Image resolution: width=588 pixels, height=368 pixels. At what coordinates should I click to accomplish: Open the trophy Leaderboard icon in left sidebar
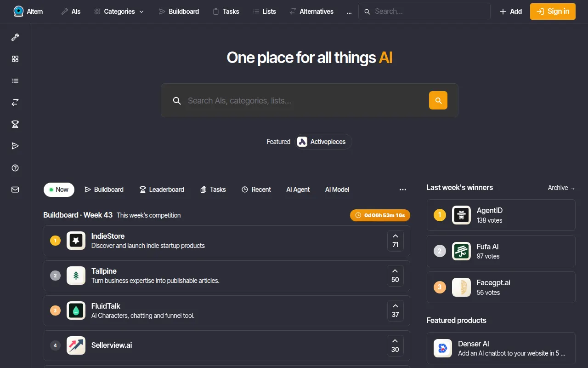coord(15,124)
